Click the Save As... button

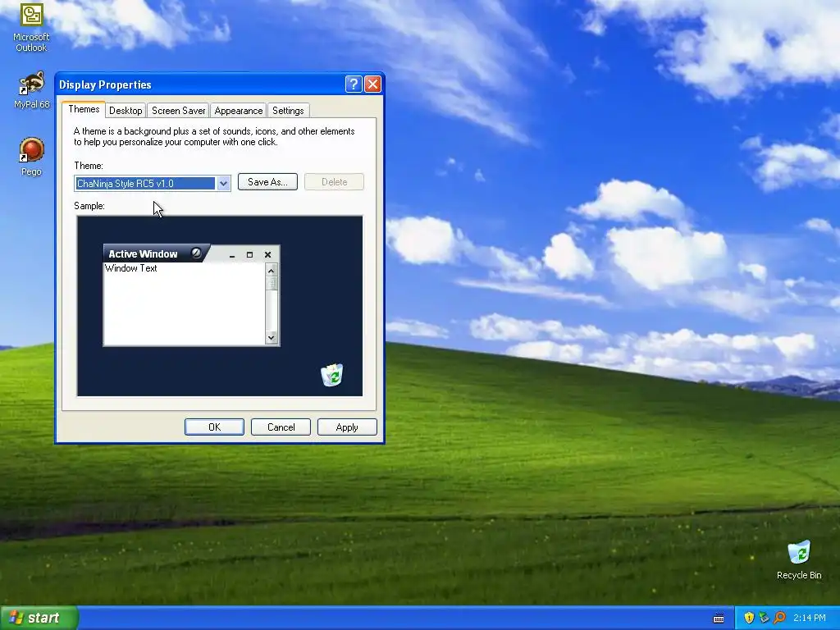point(267,182)
